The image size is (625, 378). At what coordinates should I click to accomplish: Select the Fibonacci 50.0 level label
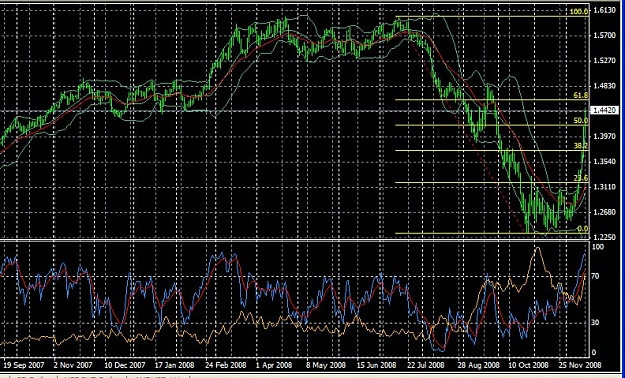pos(580,120)
